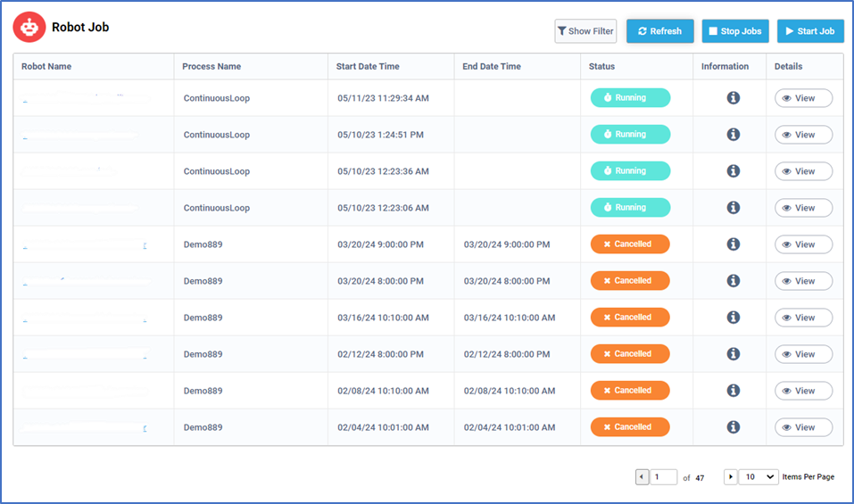Open info icon for 05/11/23 11:29:34 AM job
The width and height of the screenshot is (854, 504).
733,98
